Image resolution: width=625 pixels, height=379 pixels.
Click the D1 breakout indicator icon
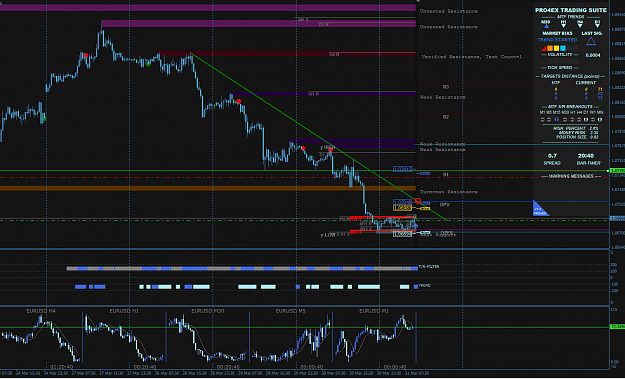click(x=586, y=120)
